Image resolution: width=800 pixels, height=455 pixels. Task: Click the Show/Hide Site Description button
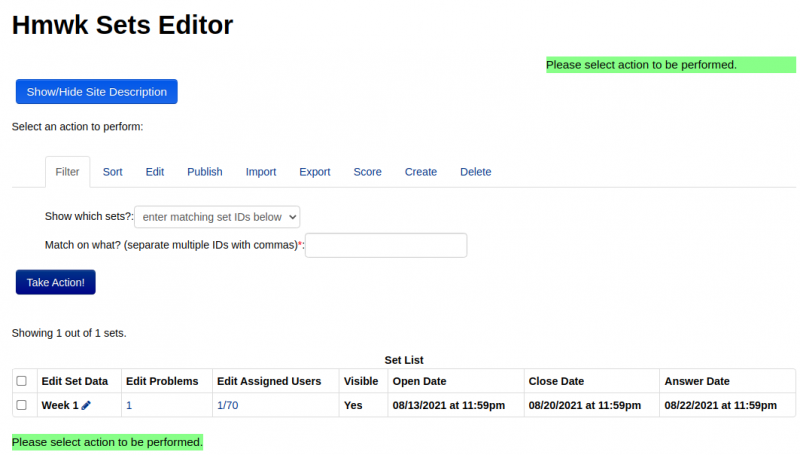click(96, 92)
